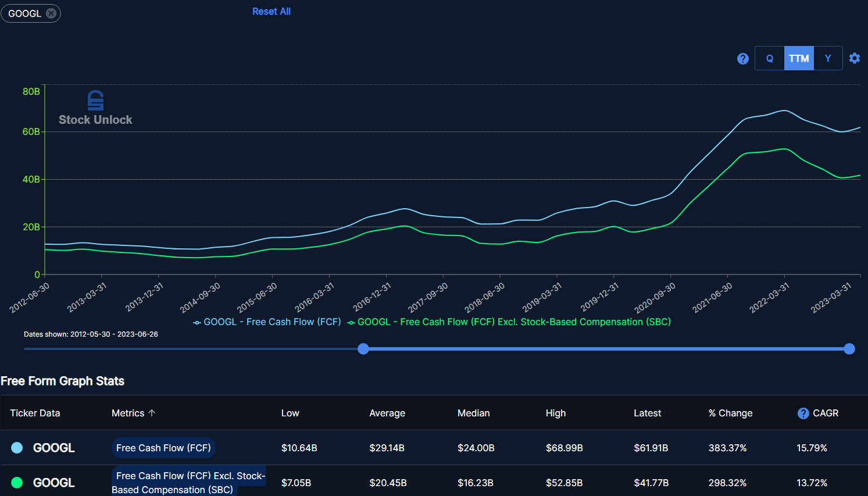Click the Ticker Data column header

[35, 413]
